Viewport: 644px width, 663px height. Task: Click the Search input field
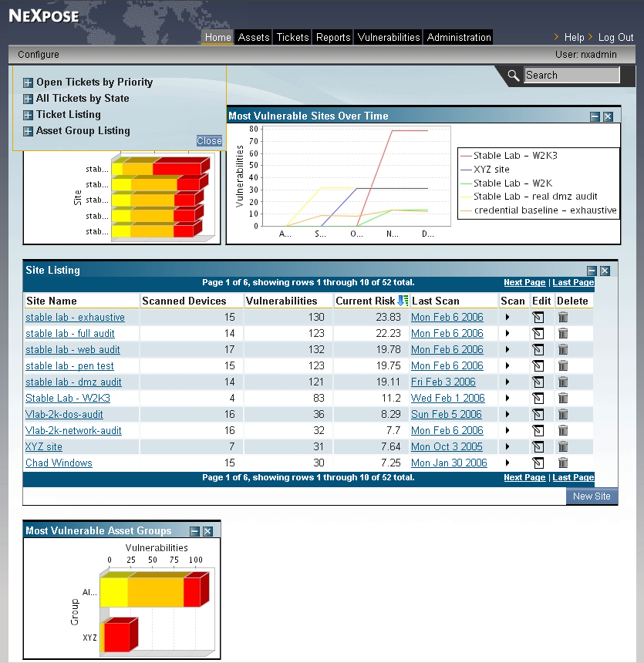572,76
